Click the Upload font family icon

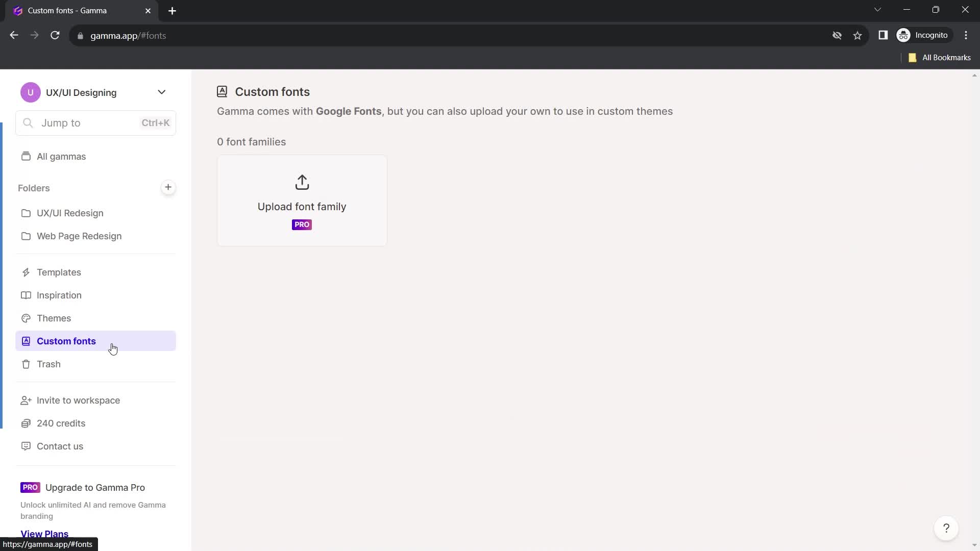pyautogui.click(x=302, y=182)
